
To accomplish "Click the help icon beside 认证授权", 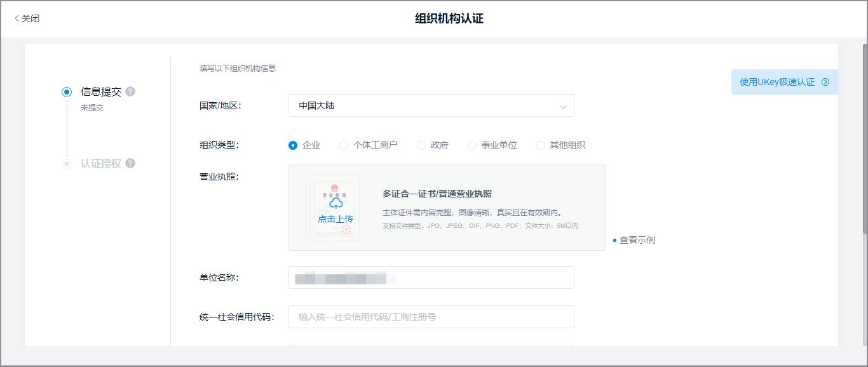I will 130,163.
